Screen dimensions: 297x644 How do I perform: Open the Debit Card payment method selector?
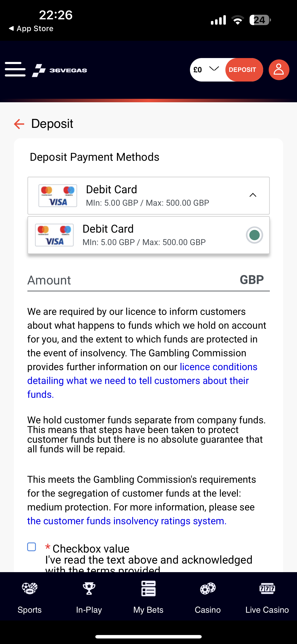148,196
